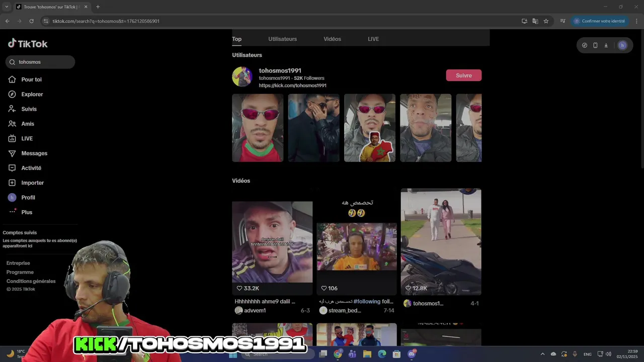Open tohosmos1991 user profile name
The height and width of the screenshot is (362, 644).
point(280,70)
